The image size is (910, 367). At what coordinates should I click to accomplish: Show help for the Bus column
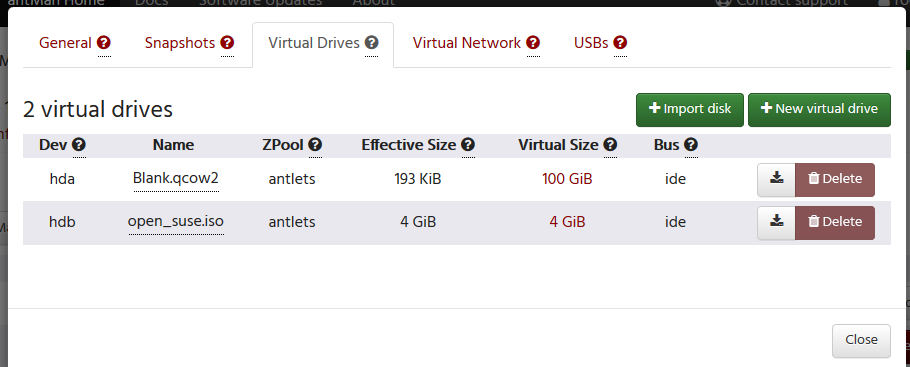pyautogui.click(x=691, y=145)
